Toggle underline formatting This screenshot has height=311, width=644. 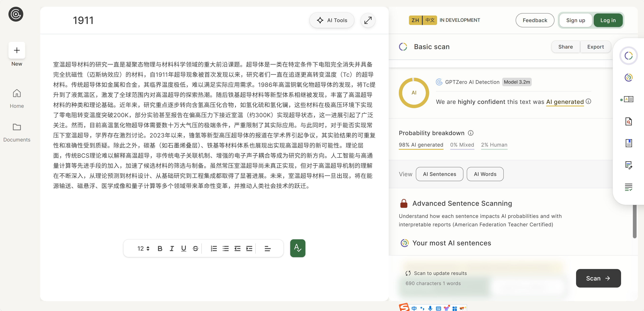(183, 248)
